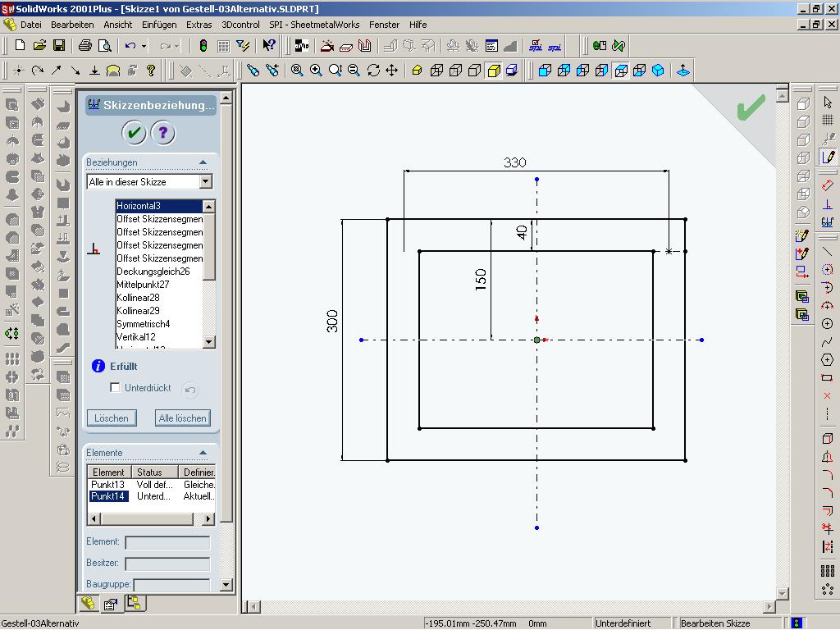Screen dimensions: 840x630
Task: Collapse the Elemente section
Action: tap(203, 453)
